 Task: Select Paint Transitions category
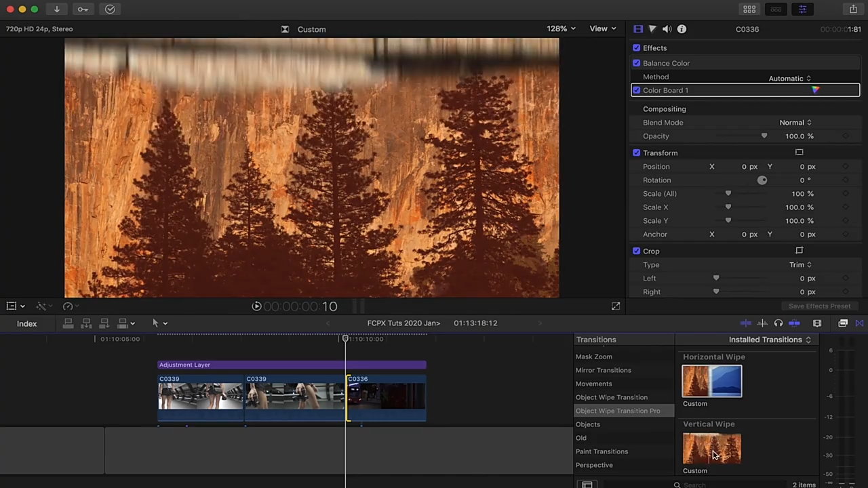(x=601, y=451)
